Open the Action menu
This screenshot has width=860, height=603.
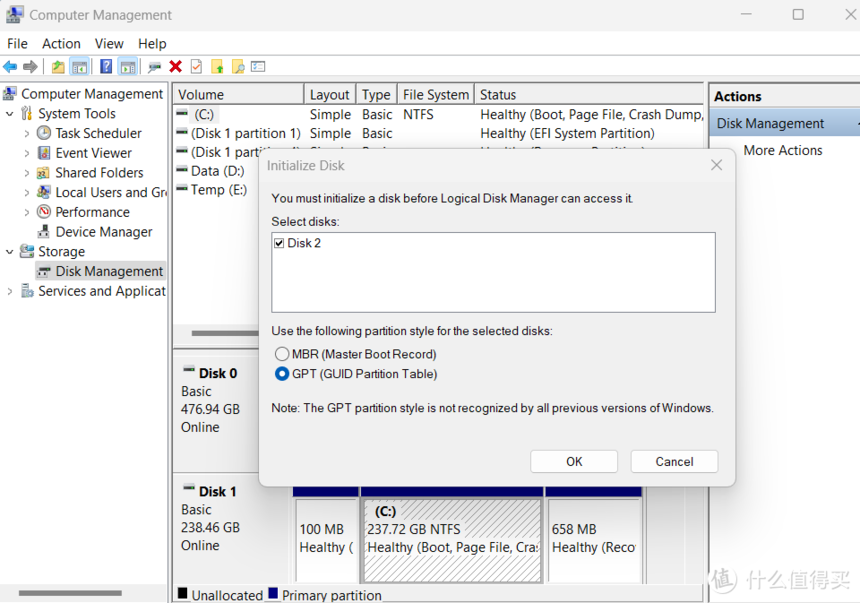[61, 43]
